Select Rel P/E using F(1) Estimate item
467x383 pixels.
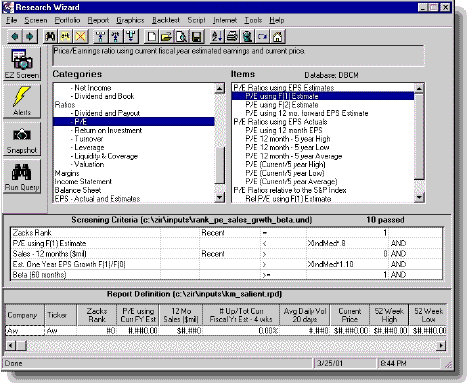(288, 199)
